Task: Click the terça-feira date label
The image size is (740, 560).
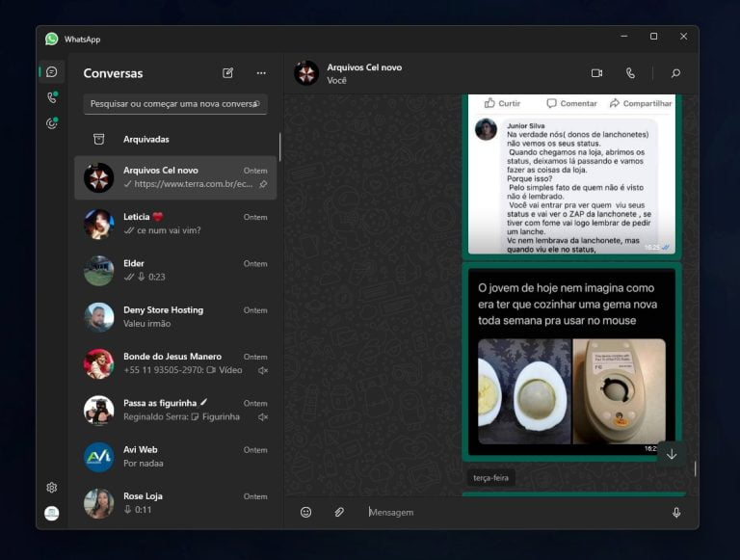Action: (490, 478)
